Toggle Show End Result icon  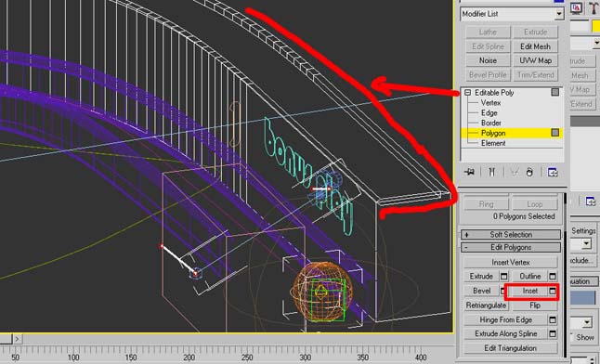click(x=491, y=172)
